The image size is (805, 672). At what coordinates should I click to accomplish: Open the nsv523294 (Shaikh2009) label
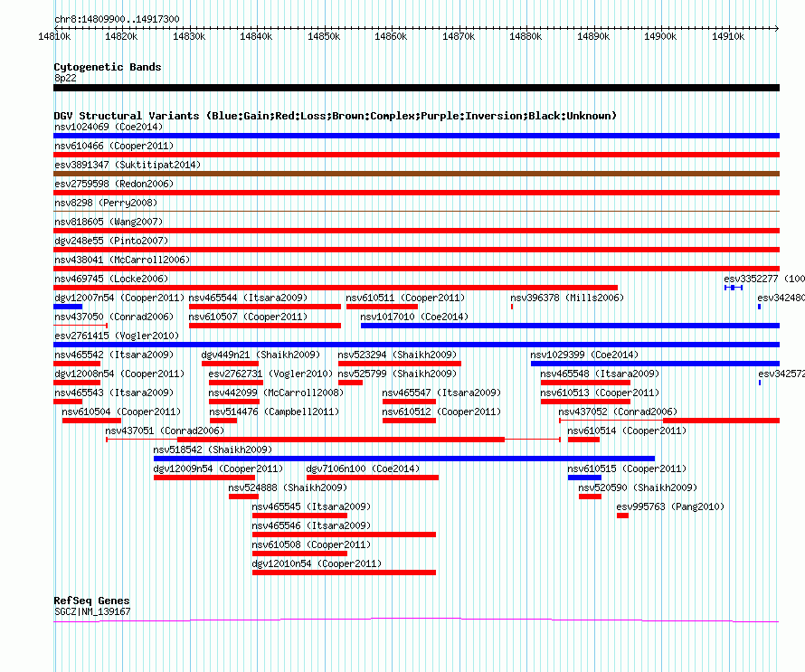(x=397, y=355)
